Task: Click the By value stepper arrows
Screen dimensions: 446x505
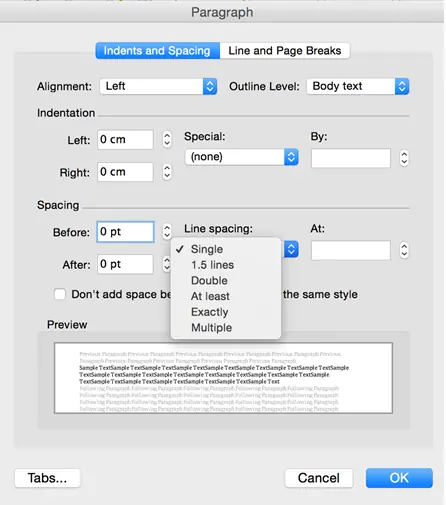Action: 404,158
